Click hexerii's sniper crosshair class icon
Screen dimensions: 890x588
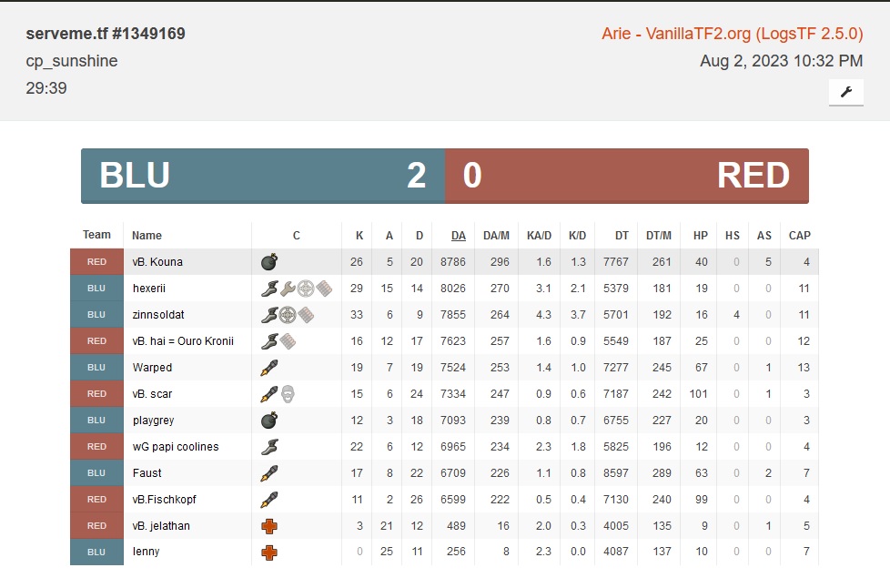[306, 289]
